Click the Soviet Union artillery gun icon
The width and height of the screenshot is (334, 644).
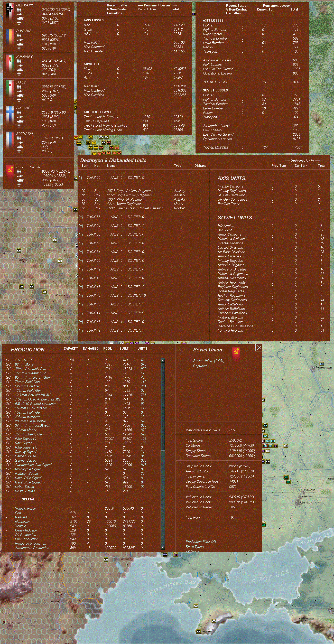[20, 176]
